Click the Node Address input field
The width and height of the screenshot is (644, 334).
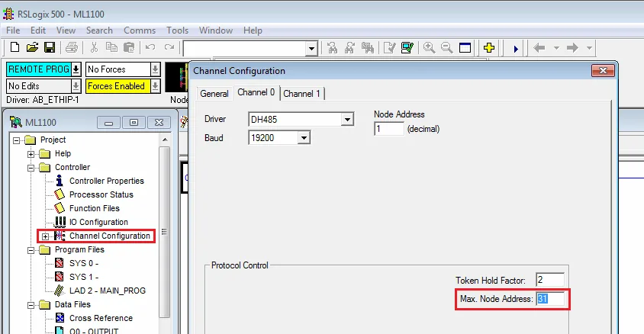[x=388, y=129]
